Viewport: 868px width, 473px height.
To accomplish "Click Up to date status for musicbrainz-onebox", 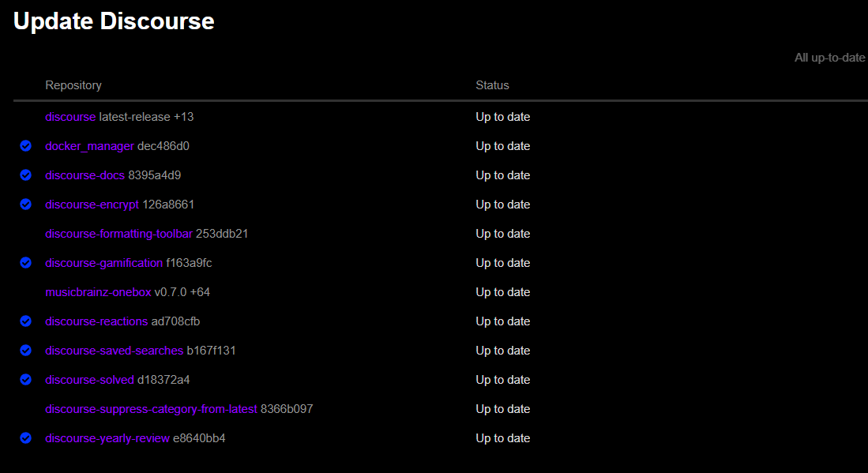I will point(502,292).
